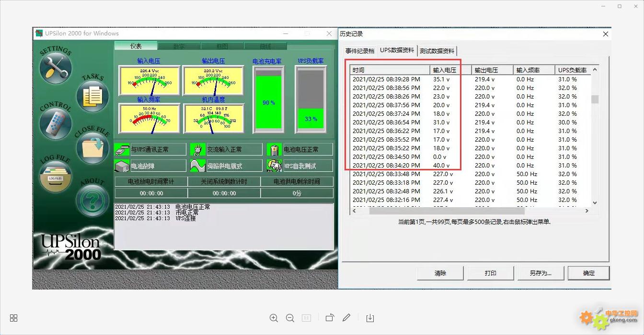644x335 pixels.
Task: Click the 清除 button
Action: [x=440, y=273]
